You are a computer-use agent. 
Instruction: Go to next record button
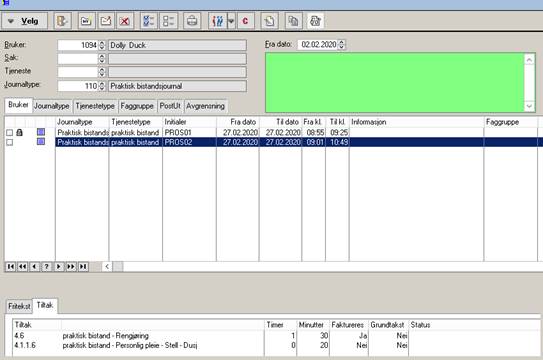(59, 267)
